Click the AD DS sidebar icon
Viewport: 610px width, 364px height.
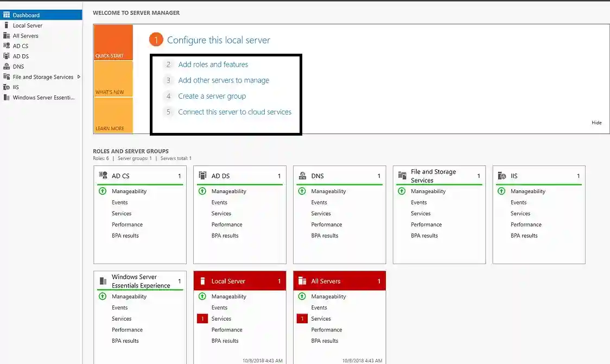click(7, 56)
